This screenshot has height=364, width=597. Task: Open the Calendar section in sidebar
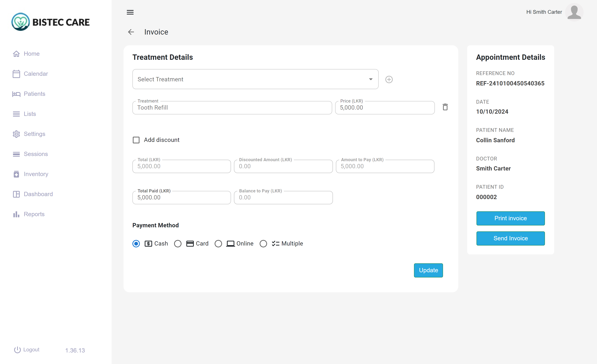click(x=36, y=74)
